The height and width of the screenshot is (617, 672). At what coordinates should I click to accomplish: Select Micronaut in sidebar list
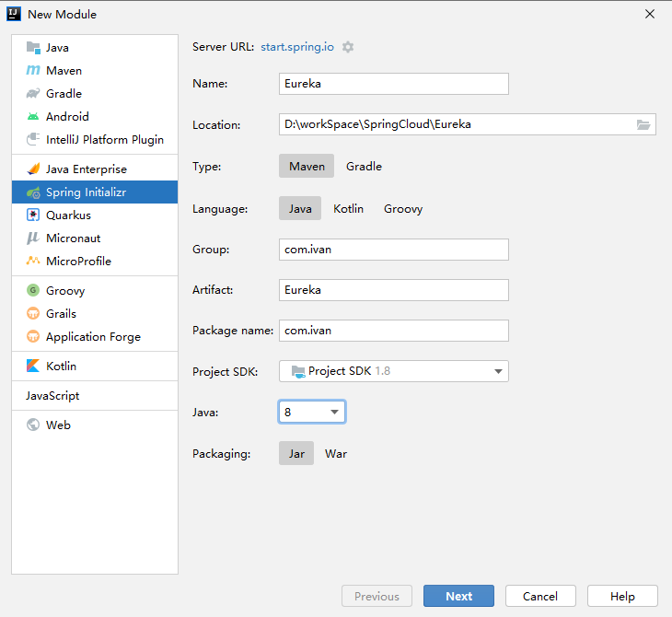(x=95, y=238)
